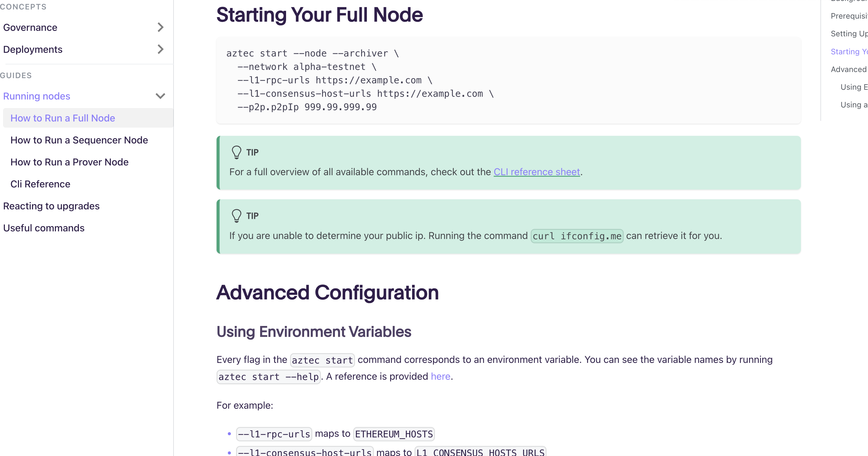This screenshot has height=456, width=868.
Task: Open the CLI reference sheet link
Action: pos(536,172)
